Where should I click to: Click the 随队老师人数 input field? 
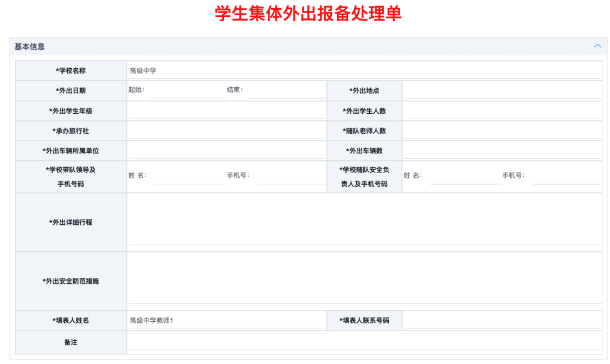502,131
